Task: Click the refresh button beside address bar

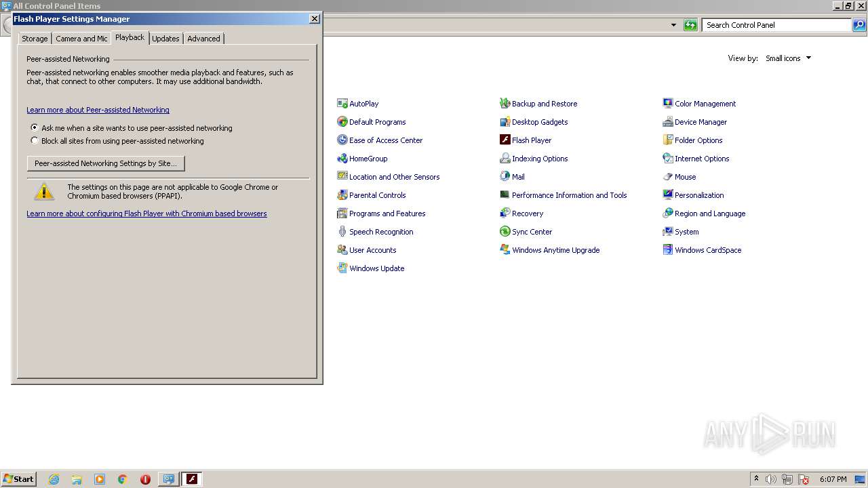Action: [690, 25]
